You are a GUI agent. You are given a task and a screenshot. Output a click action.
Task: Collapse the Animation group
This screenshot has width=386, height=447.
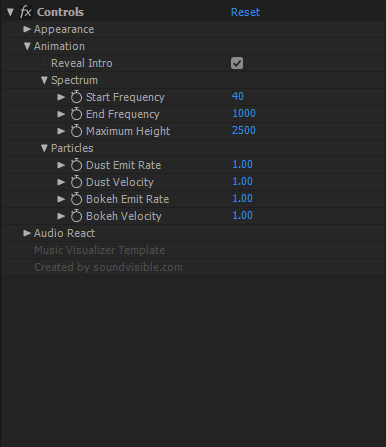[x=27, y=46]
